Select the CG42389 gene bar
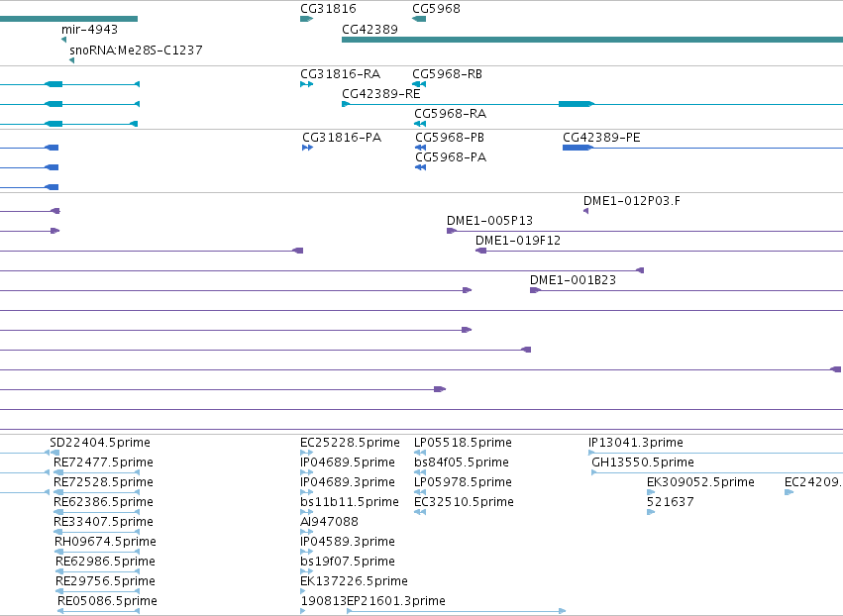Screen dimensions: 843x616 592,40
